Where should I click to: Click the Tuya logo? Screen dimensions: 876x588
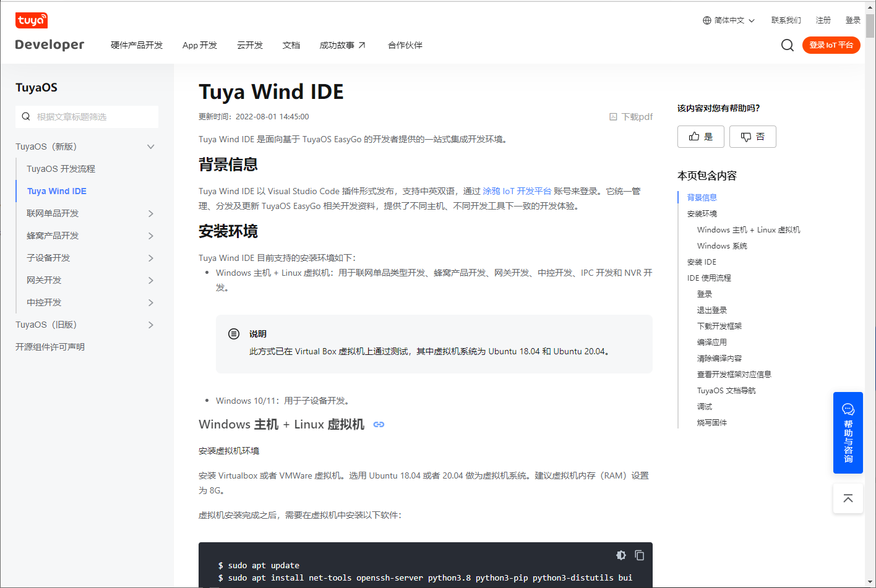pos(31,20)
